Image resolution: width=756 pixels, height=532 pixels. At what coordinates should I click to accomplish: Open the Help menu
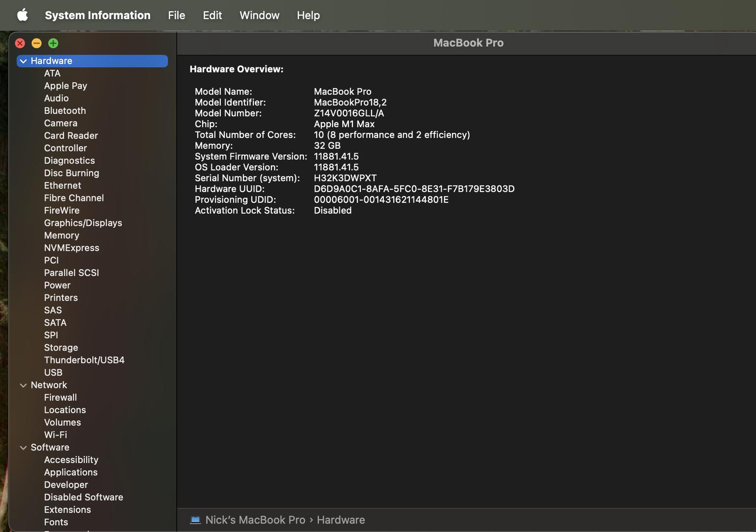tap(308, 15)
